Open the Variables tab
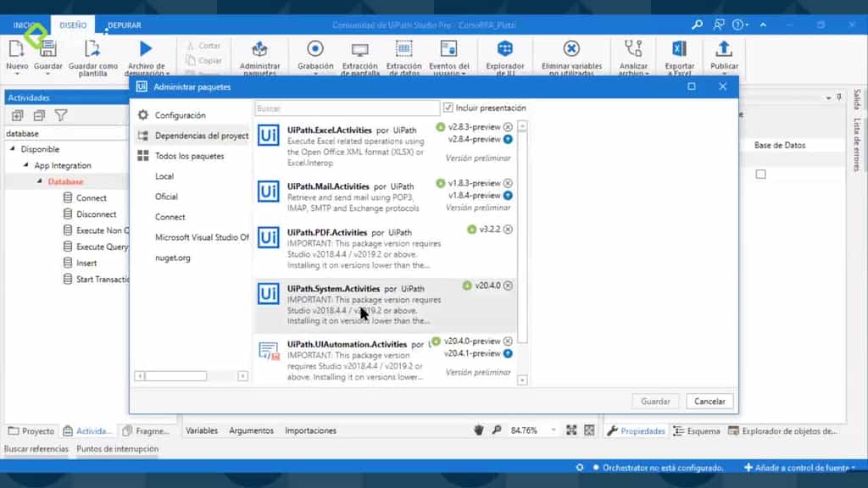This screenshot has height=488, width=868. pyautogui.click(x=202, y=430)
